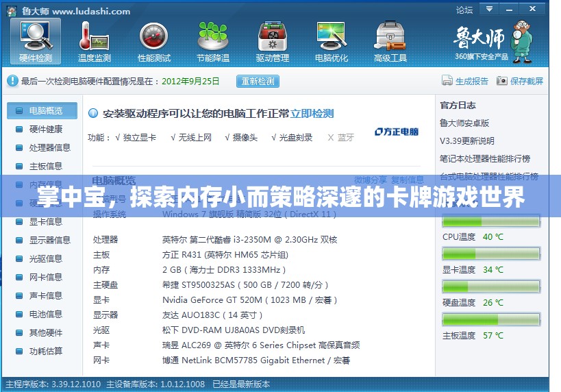561x392 pixels.
Task: Click the 硬盘温度 temperature bar
Action: (x=491, y=287)
